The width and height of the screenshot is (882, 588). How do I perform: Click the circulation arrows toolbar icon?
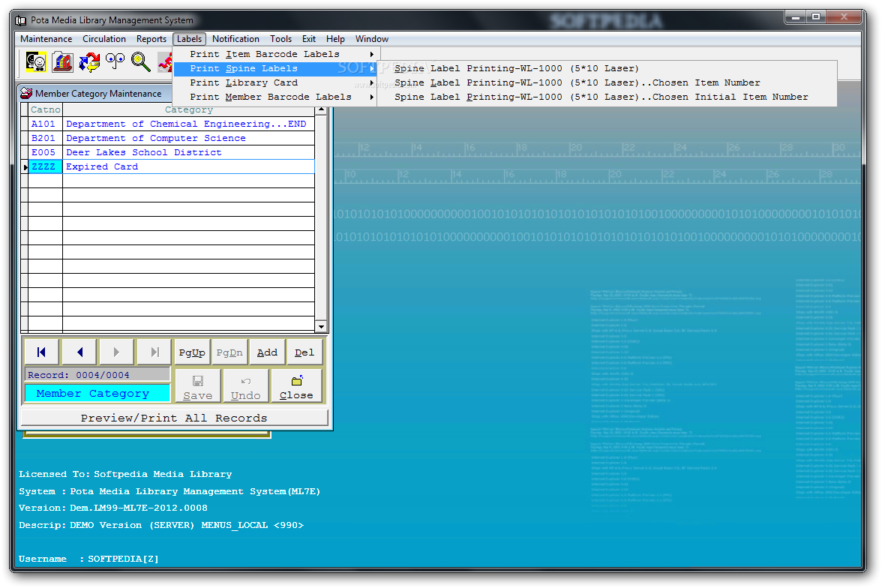click(x=88, y=62)
